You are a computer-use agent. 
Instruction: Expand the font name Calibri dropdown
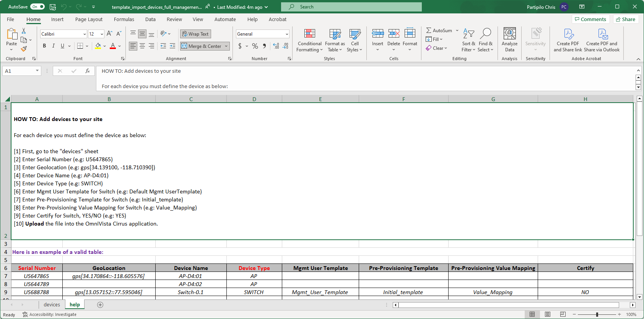point(85,34)
